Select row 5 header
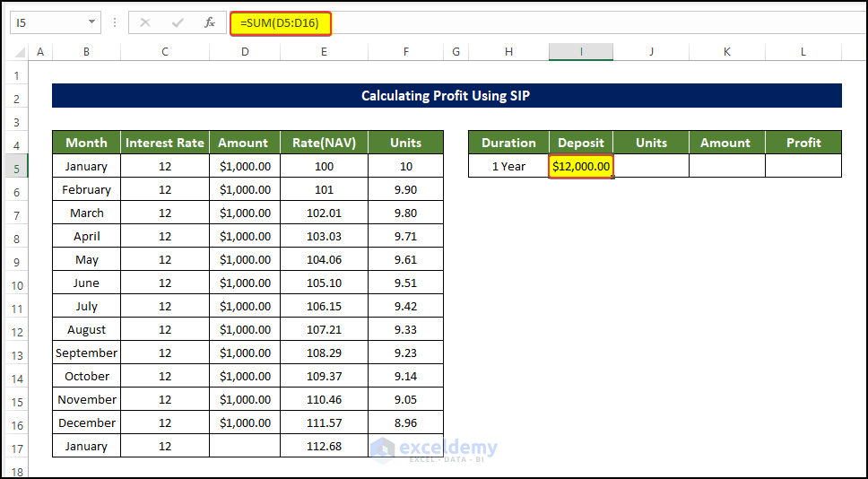868x479 pixels. 16,169
